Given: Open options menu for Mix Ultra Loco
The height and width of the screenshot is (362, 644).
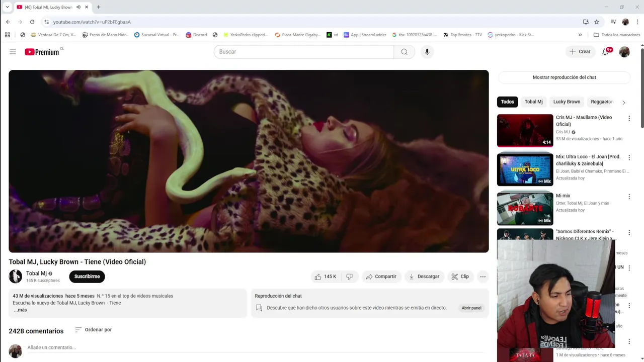Looking at the screenshot, I should click(x=629, y=157).
